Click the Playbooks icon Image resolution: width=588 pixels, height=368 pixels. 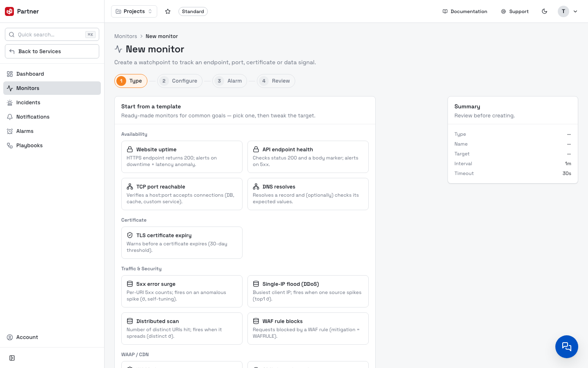click(x=10, y=146)
